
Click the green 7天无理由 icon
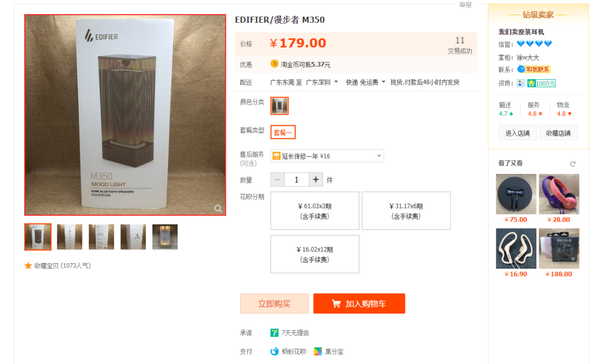pos(275,333)
